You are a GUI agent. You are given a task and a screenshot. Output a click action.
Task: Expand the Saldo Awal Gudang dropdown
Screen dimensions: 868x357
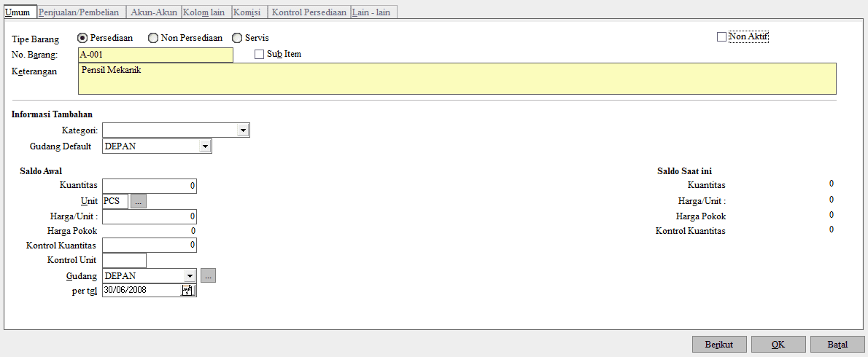click(x=190, y=276)
